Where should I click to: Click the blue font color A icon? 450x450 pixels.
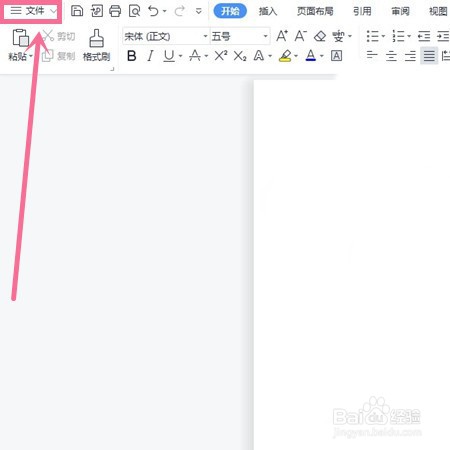click(x=311, y=56)
